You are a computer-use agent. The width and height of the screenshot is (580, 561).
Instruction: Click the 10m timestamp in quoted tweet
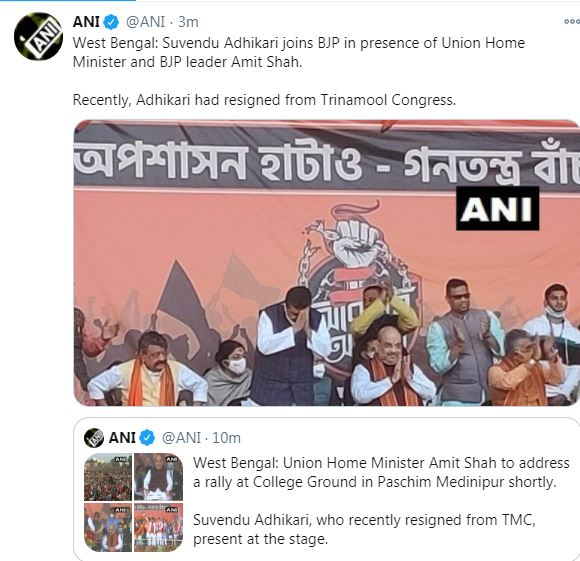[x=226, y=438]
